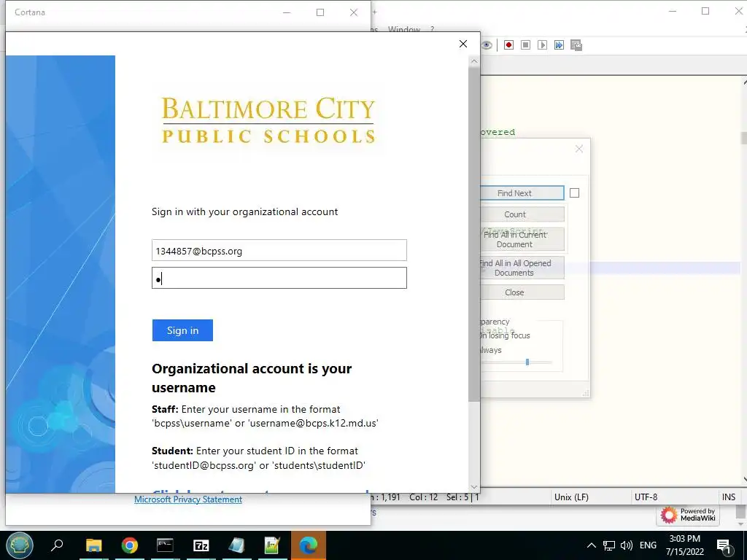
Task: Click the sign-in dialog scroll up arrow
Action: click(474, 61)
